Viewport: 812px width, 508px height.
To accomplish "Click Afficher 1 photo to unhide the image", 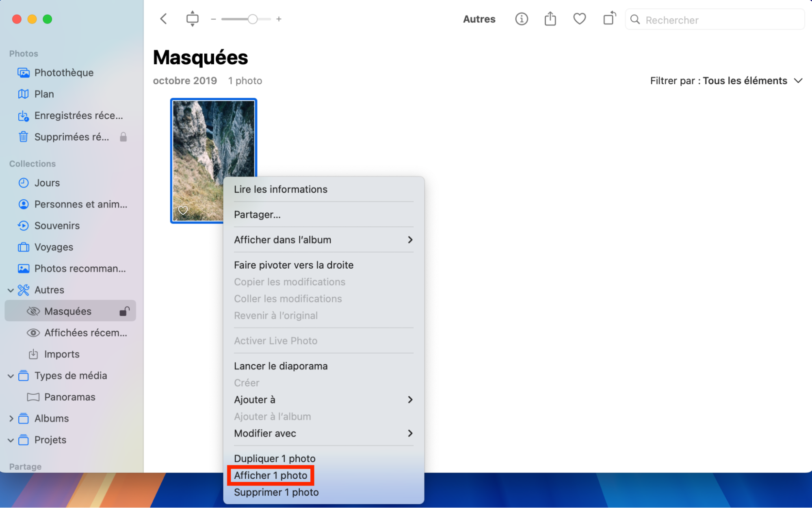I will 270,475.
